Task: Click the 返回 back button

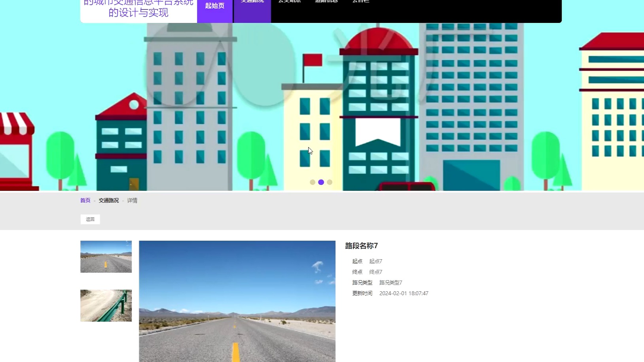Action: pos(90,219)
